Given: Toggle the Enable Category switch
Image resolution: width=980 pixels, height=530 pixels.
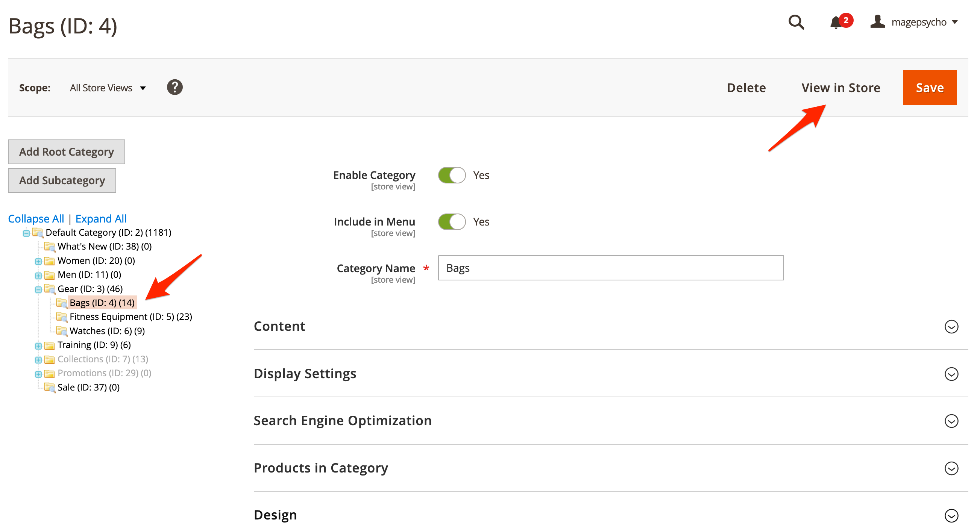Looking at the screenshot, I should (452, 175).
